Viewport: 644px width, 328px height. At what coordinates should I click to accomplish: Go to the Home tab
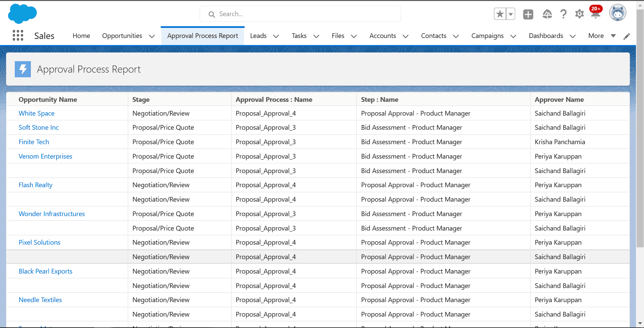(81, 36)
